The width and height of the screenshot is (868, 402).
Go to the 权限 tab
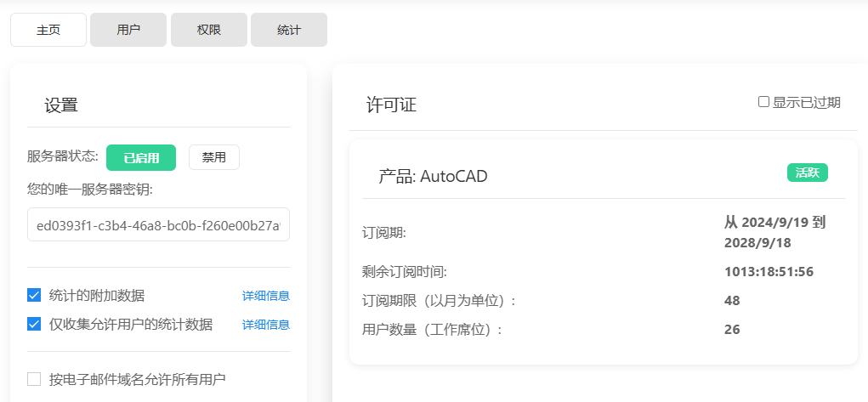click(209, 30)
